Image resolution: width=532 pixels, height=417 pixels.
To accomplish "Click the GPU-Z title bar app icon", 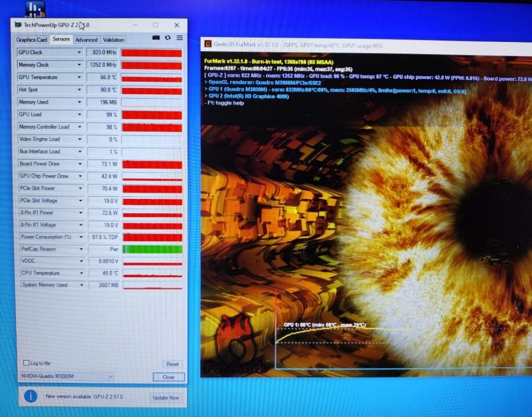I will [x=18, y=25].
